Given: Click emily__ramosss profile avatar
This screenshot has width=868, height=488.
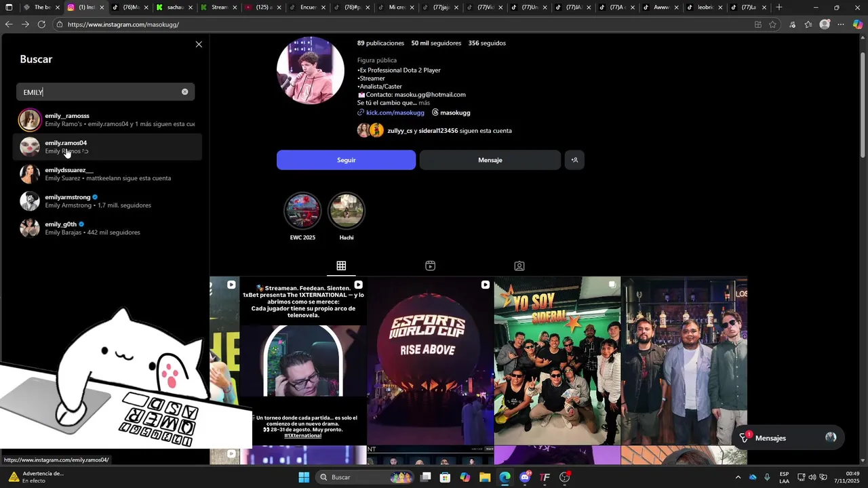Looking at the screenshot, I should coord(30,120).
